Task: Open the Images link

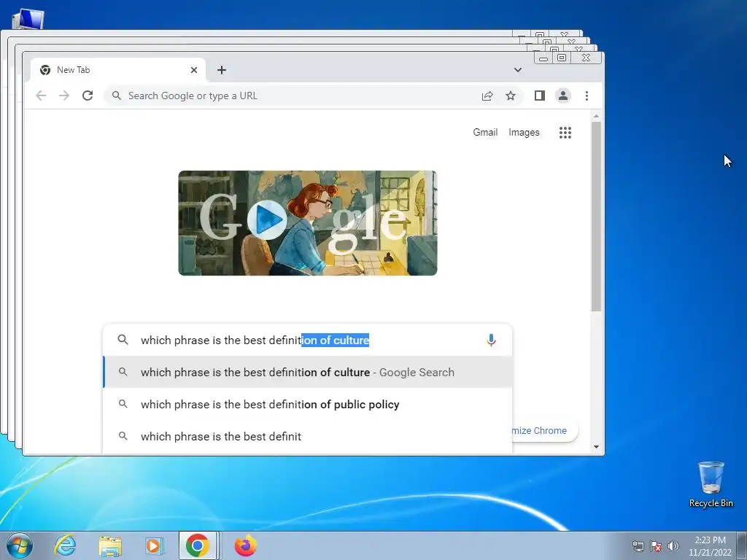Action: tap(524, 133)
